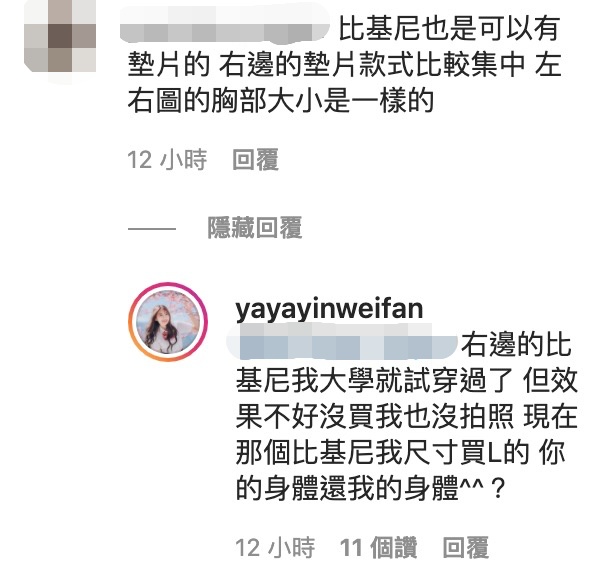Screen dimensions: 604x576
Task: Click the dash line beside 隱藏回覆
Action: (152, 228)
